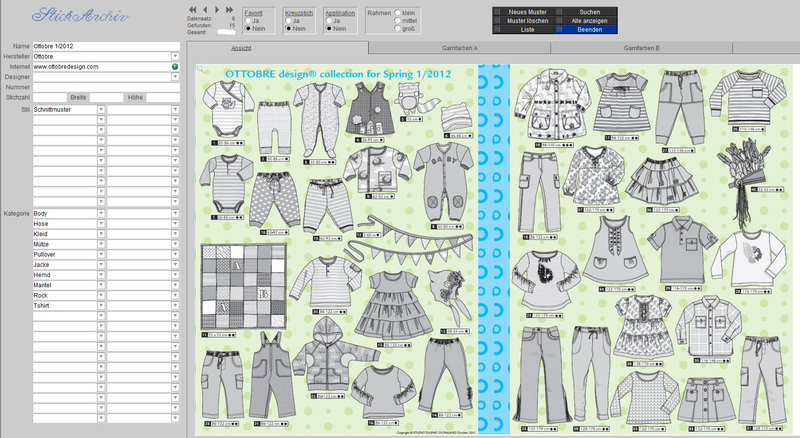Open the Pullover category dropdown arrow
Viewport: 800px width, 438px height.
(x=101, y=254)
